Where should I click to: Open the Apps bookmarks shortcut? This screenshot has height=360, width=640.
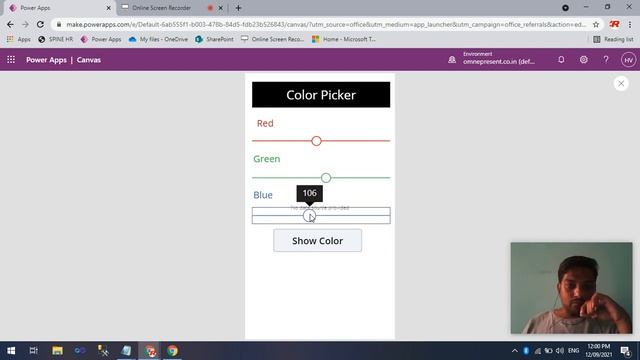[18, 39]
